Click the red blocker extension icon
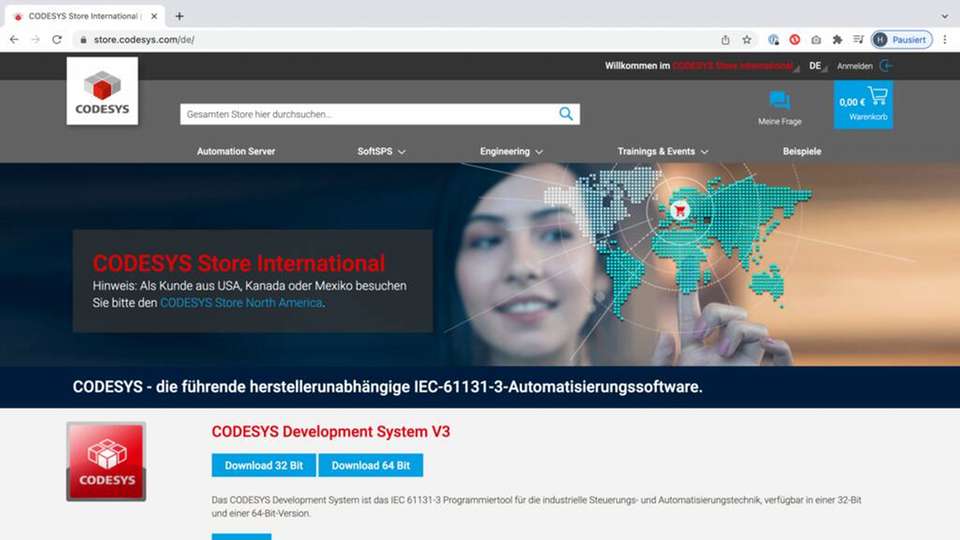 795,40
